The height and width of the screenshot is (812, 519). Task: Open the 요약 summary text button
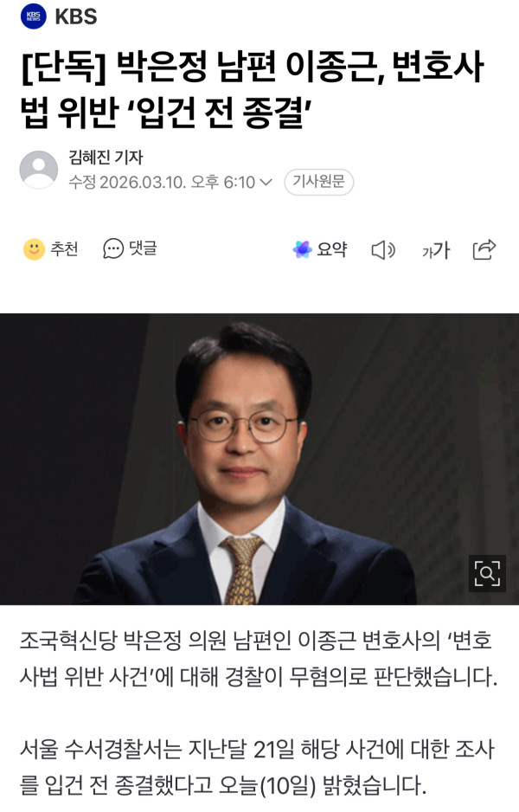332,249
